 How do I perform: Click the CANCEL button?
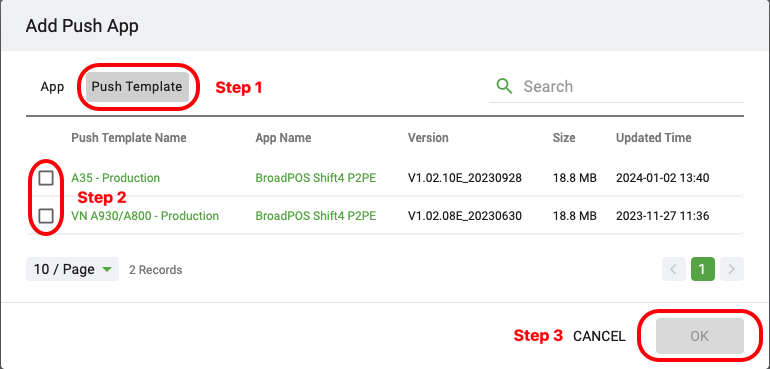click(600, 336)
